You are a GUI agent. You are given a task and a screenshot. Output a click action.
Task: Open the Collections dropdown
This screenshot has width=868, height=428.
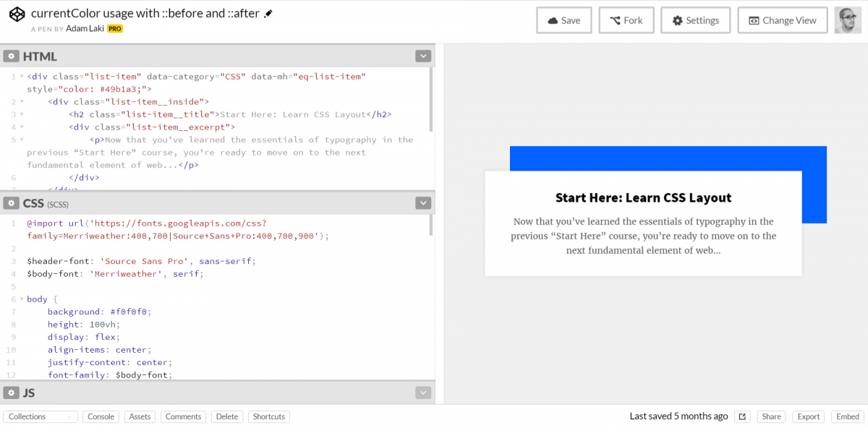click(40, 416)
